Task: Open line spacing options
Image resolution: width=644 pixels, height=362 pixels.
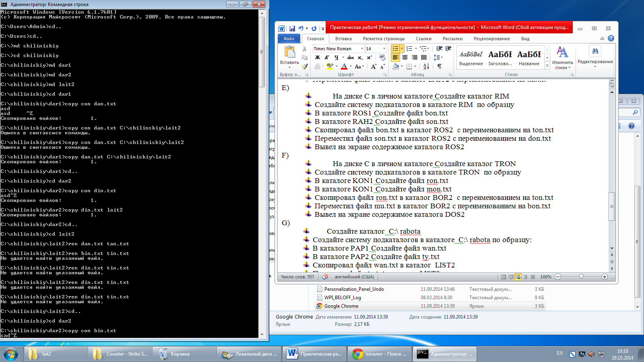Action: click(x=438, y=58)
